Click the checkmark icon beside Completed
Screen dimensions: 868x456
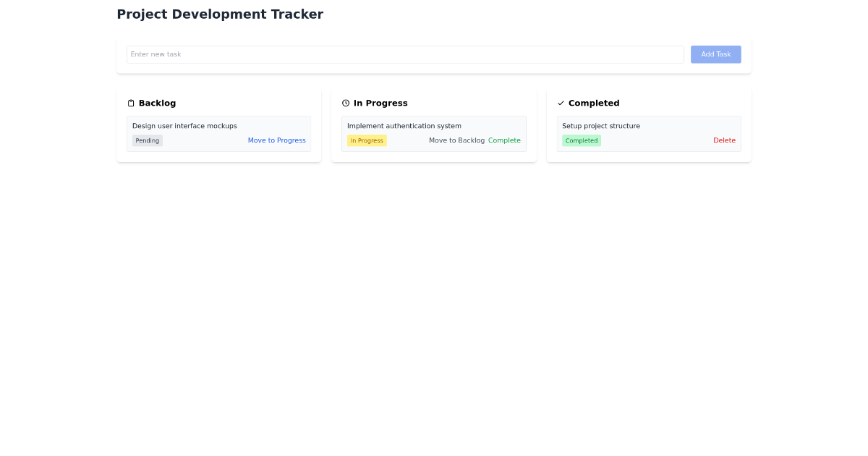(x=561, y=103)
